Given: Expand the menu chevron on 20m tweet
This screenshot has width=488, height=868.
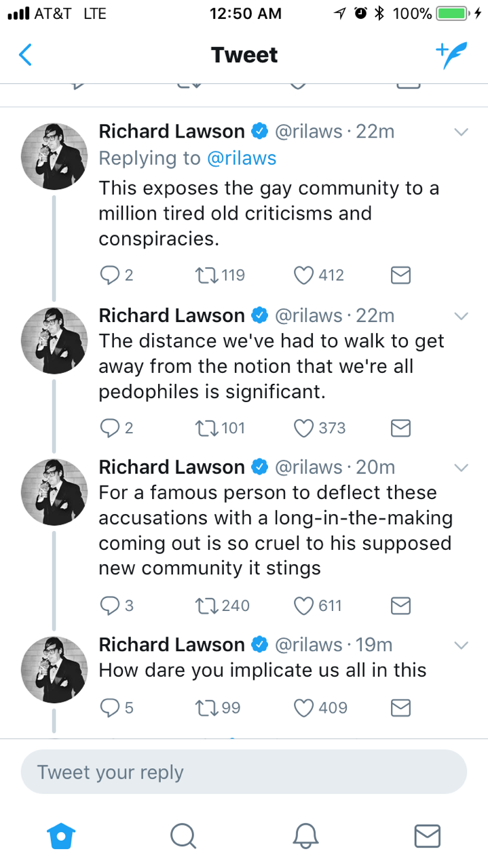Looking at the screenshot, I should (x=461, y=468).
